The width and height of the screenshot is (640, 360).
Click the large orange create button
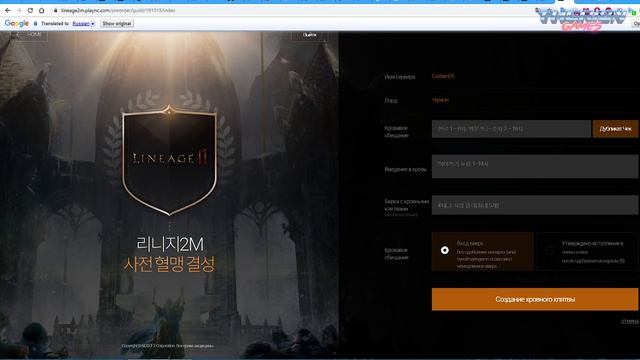point(535,299)
